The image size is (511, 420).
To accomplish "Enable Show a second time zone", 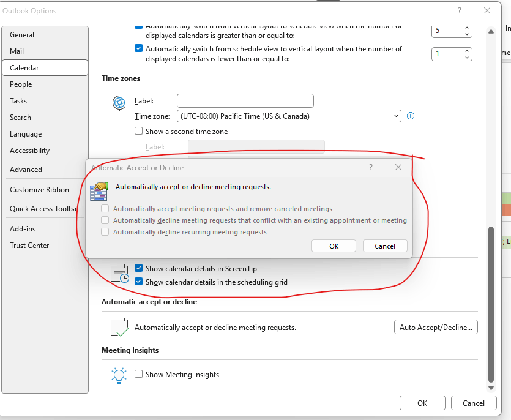I will (x=138, y=131).
